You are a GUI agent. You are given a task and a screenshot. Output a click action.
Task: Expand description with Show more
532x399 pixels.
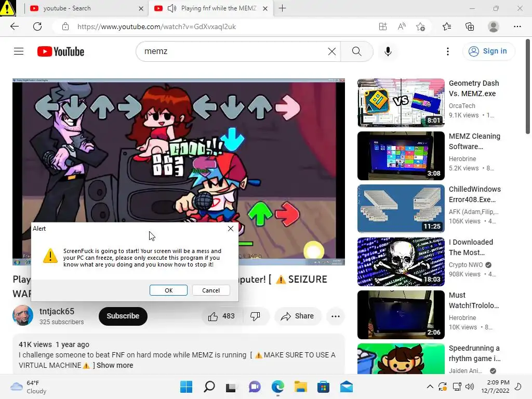115,365
